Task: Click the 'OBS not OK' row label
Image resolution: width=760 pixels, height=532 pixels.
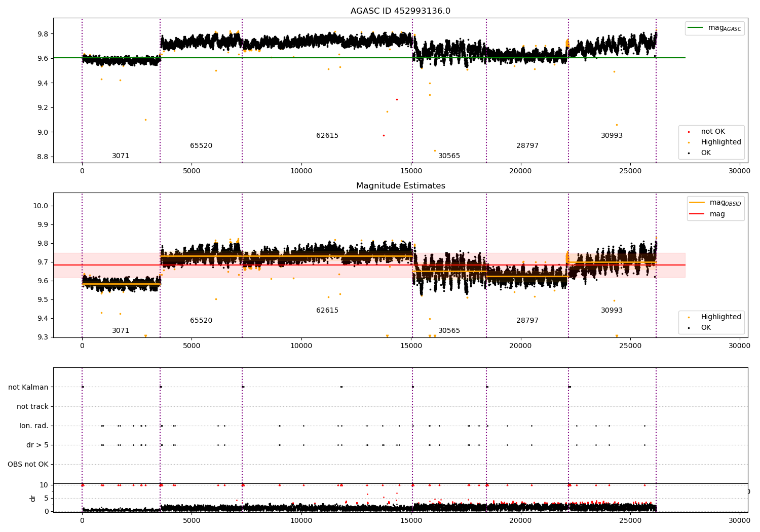Action: click(x=28, y=465)
